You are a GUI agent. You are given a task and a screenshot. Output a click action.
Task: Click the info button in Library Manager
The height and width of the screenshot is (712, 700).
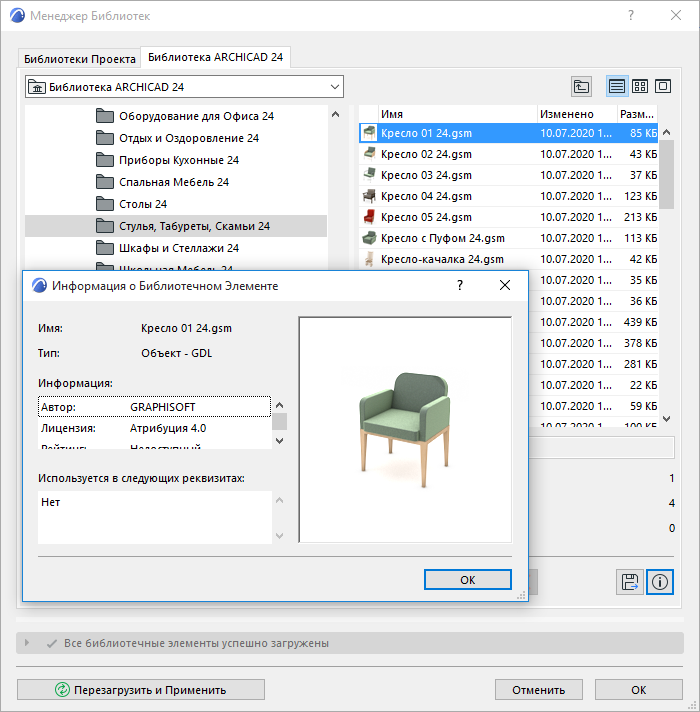(660, 582)
